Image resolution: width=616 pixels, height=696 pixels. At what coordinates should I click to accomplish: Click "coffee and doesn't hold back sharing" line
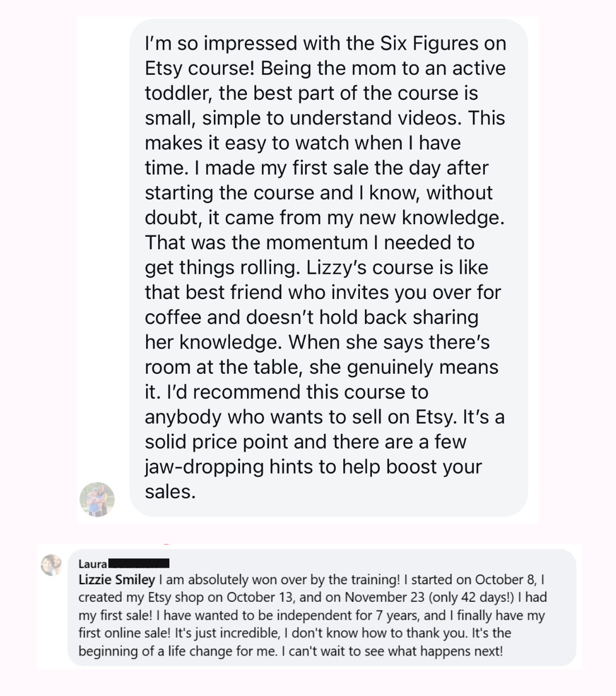tap(311, 317)
